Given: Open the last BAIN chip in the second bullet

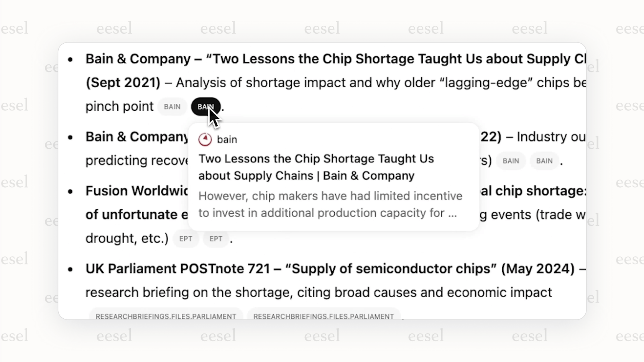Looking at the screenshot, I should click(x=544, y=161).
